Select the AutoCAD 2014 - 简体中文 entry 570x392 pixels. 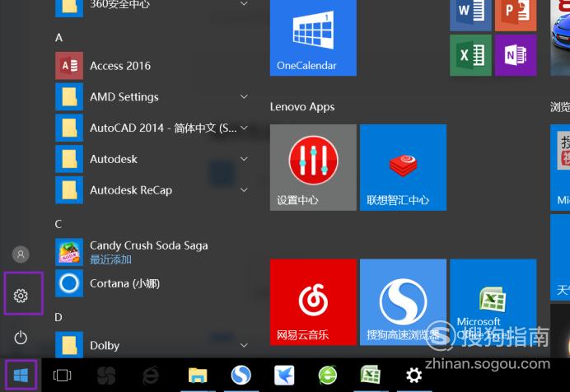coord(163,128)
